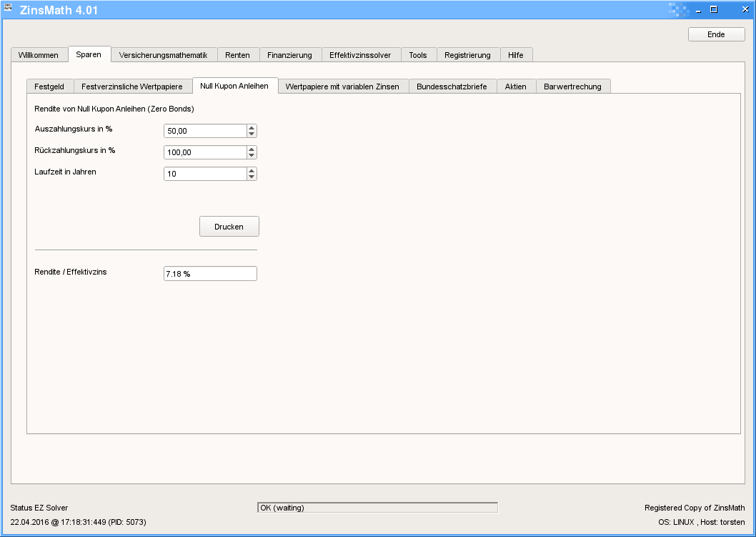Lower Laufzeit in Jahren with down arrow
Viewport: 756px width, 537px height.
[252, 177]
